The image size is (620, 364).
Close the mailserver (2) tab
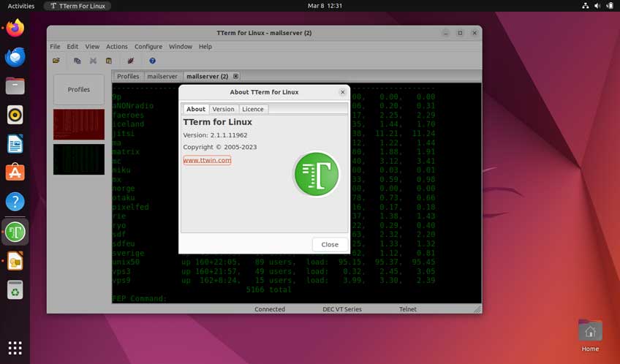click(235, 76)
